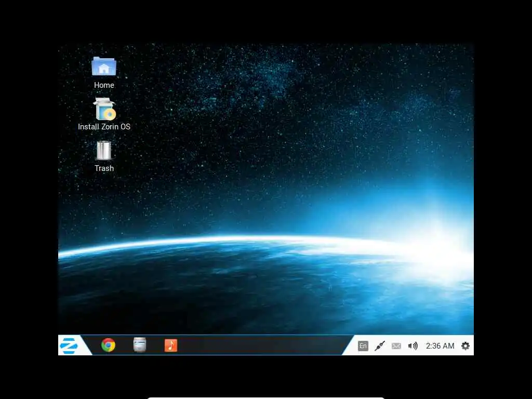Open the file manager taskbar icon

140,345
